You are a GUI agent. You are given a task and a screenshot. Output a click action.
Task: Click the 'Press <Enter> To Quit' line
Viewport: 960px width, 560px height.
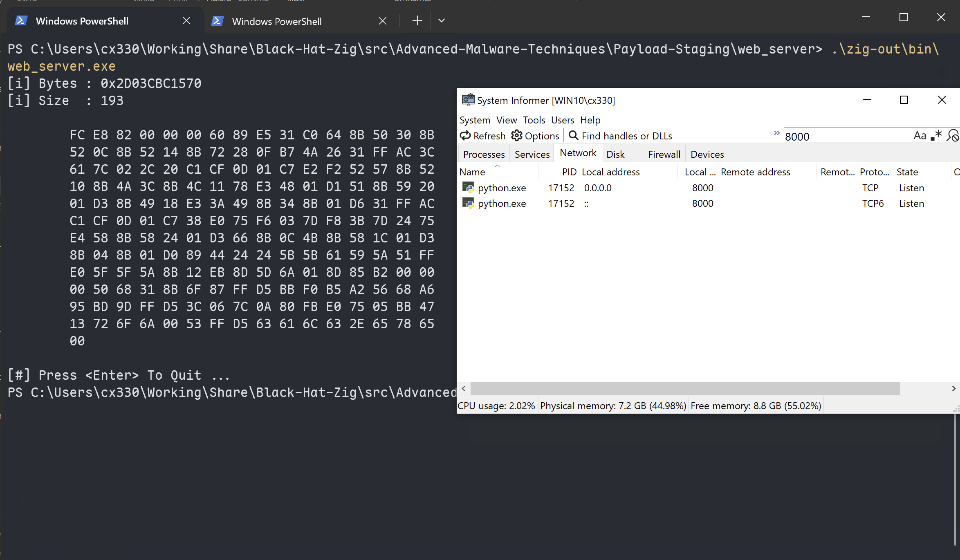coord(119,375)
